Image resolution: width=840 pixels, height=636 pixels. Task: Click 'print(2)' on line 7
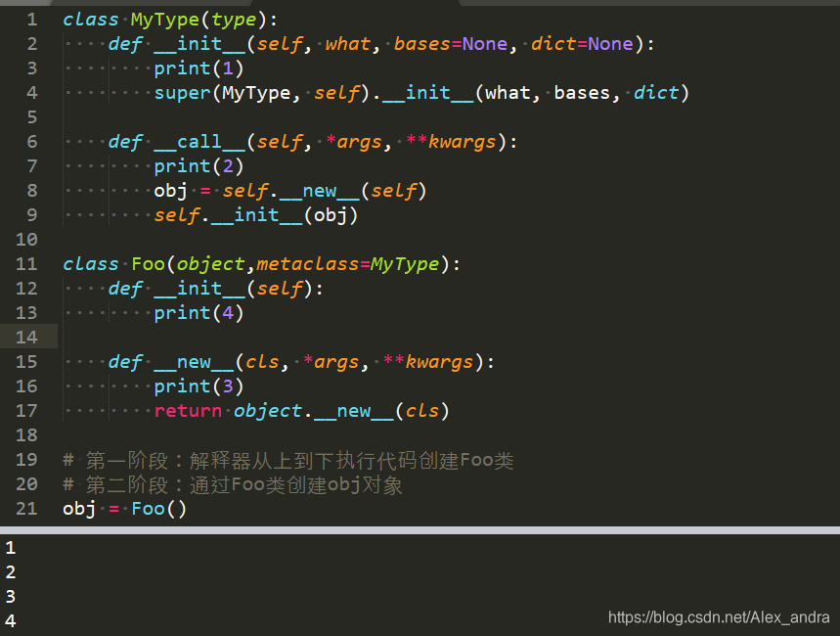point(199,166)
